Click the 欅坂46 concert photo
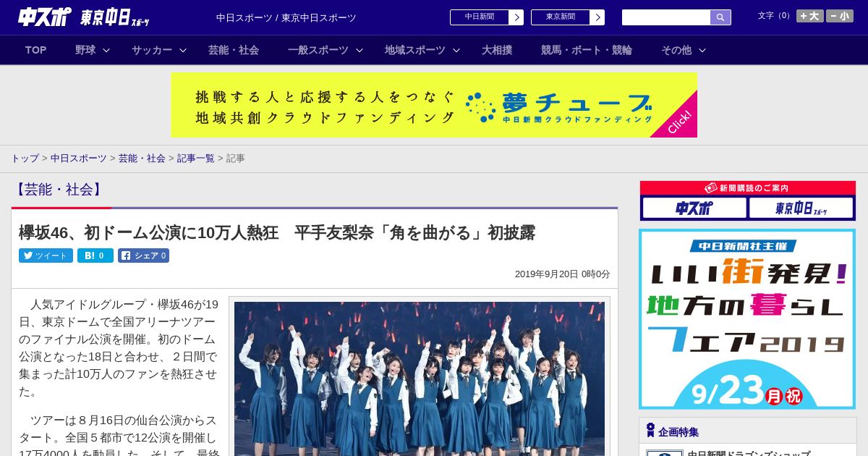Viewport: 868px width, 456px height. pos(420,379)
